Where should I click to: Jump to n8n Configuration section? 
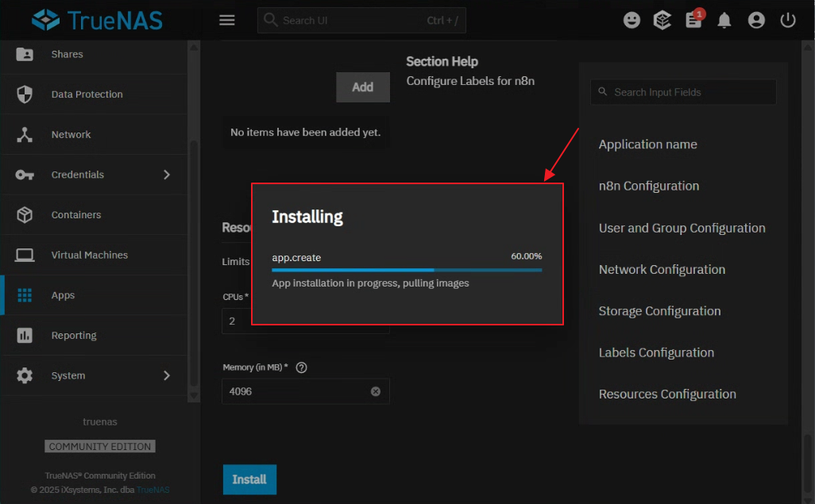pos(649,186)
